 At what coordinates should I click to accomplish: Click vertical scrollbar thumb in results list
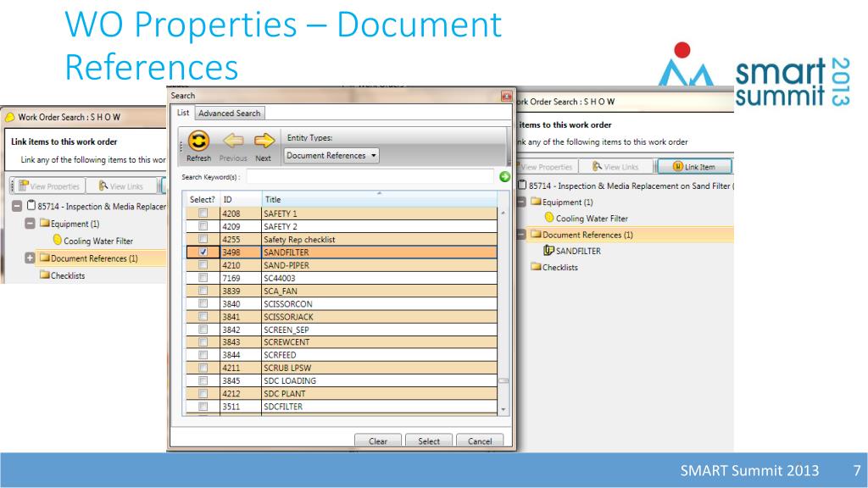[x=504, y=380]
